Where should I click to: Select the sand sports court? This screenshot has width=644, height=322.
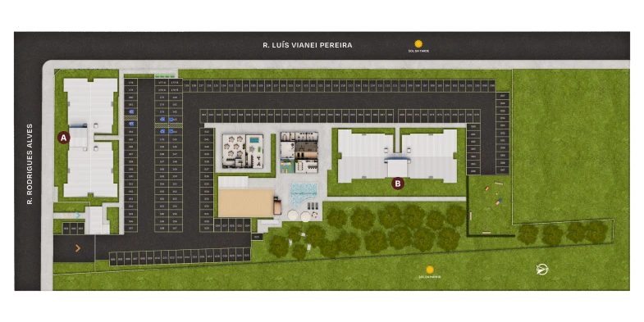coord(246,202)
